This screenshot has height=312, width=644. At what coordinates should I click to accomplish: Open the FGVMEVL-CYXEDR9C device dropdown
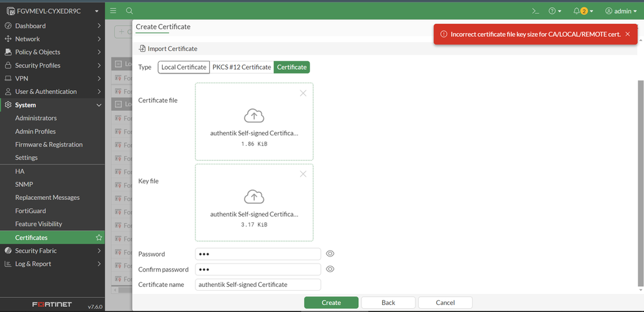(52, 11)
